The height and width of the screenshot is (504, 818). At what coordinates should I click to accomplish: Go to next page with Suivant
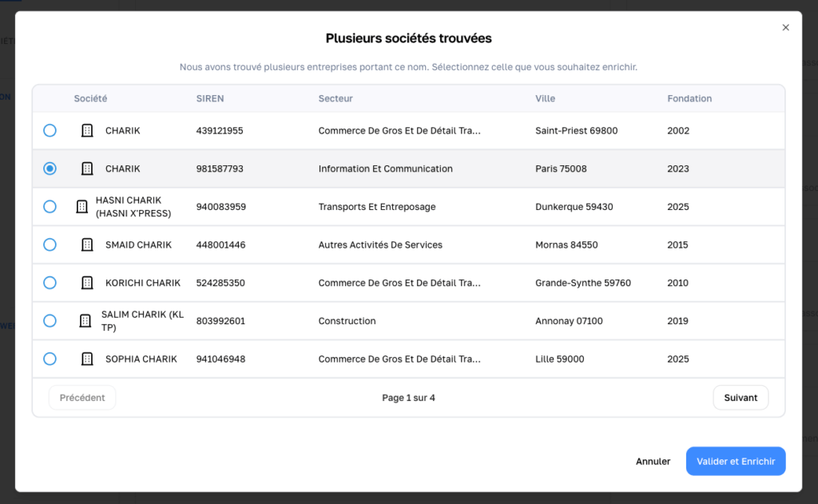pos(740,398)
